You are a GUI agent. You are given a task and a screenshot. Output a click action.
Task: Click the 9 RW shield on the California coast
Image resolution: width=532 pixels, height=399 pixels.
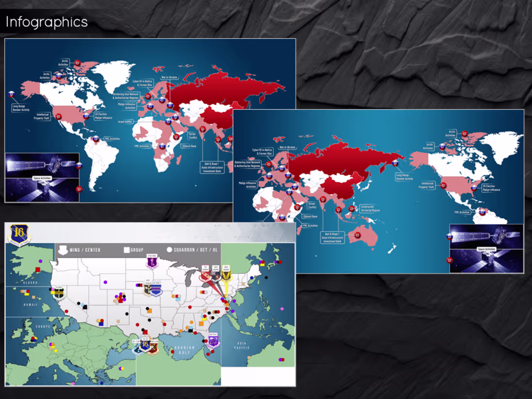click(x=59, y=292)
